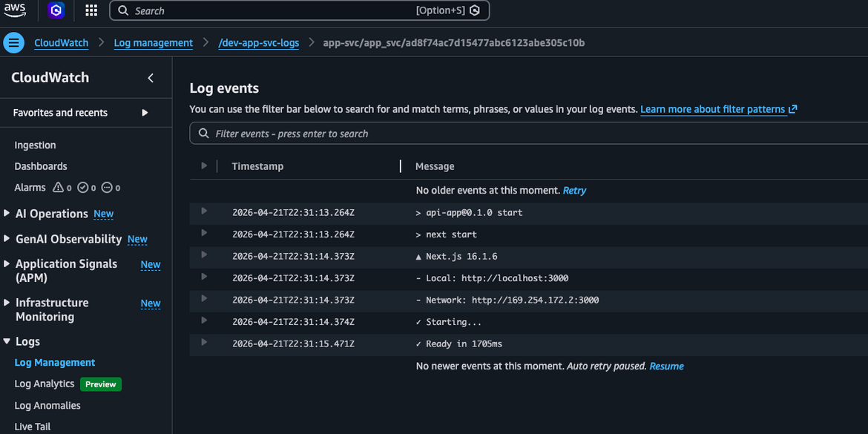Click the Message column header
The image size is (868, 434).
pos(435,166)
